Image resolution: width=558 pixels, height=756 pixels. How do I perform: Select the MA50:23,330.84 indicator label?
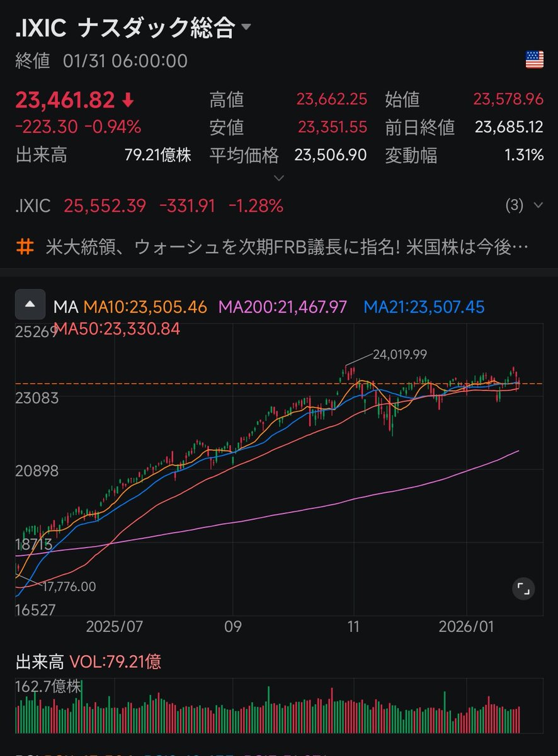pos(117,329)
